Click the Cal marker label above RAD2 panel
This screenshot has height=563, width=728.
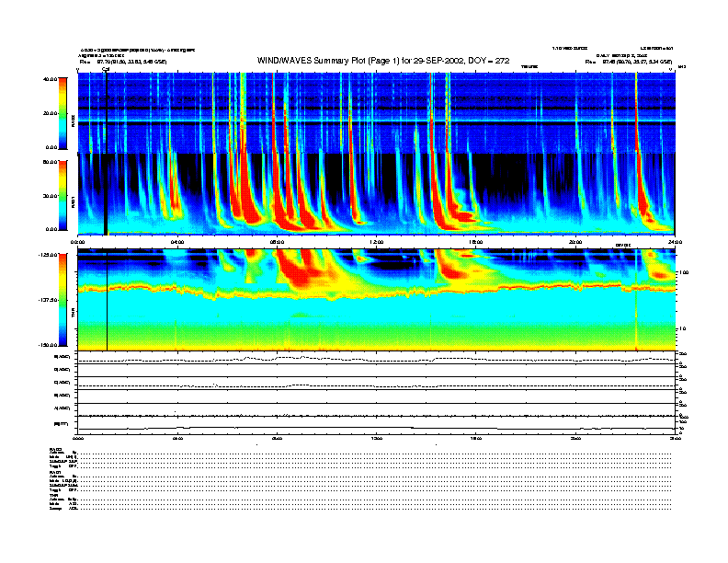pos(106,69)
